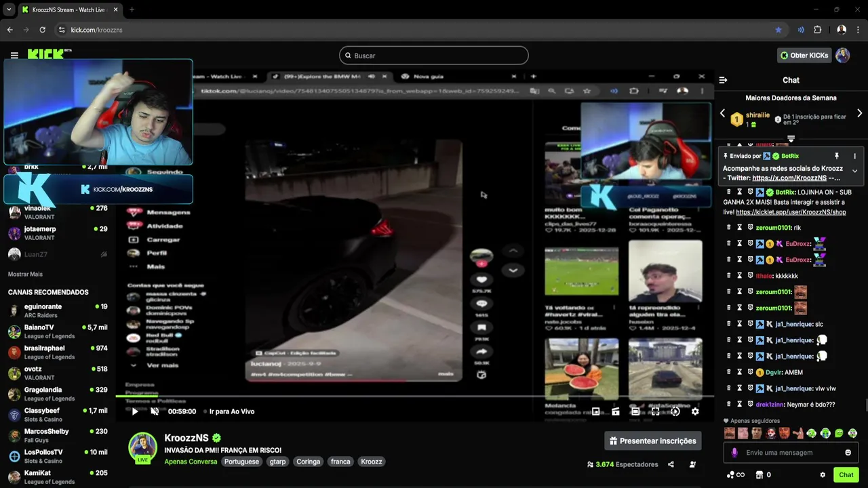Viewport: 868px width, 488px height.
Task: Open followed channel jotaemerp
Action: (58, 233)
